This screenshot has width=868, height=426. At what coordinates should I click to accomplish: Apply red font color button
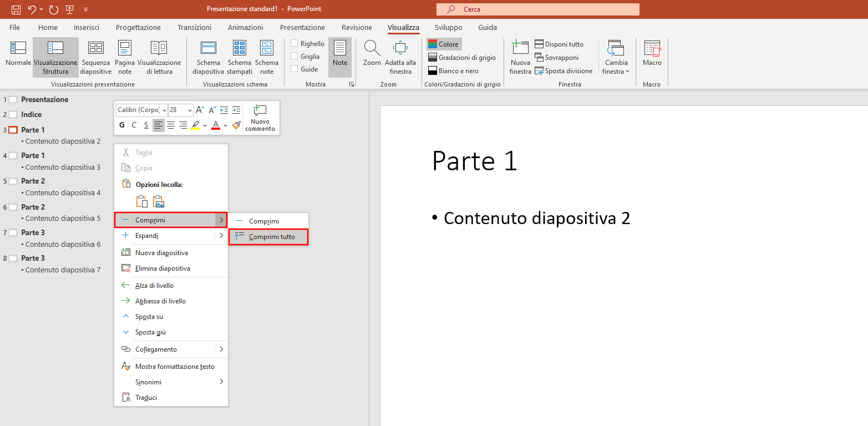pyautogui.click(x=216, y=125)
